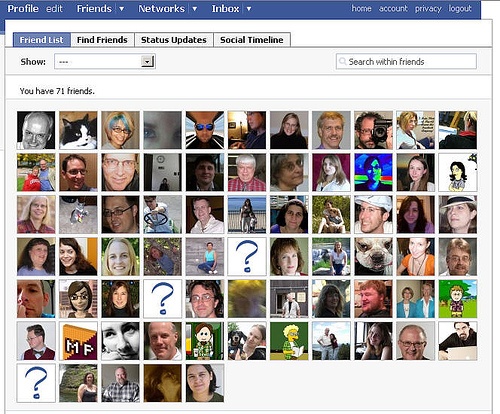500x414 pixels.
Task: Click the magnifier icon in the friends search
Action: coord(342,62)
